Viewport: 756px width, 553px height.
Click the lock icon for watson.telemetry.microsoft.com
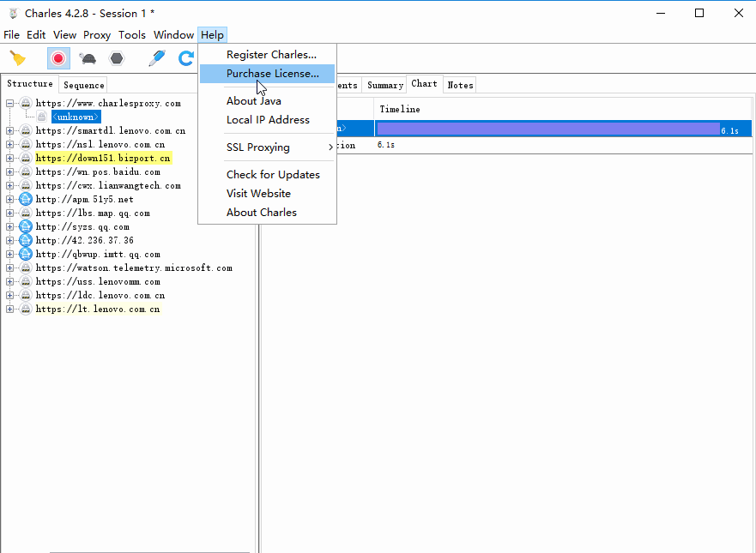(x=26, y=267)
